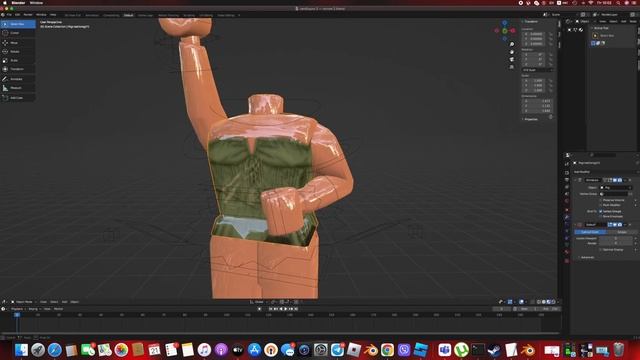Viewport: 640px width, 360px height.
Task: Click the Location X value field
Action: coord(533,34)
